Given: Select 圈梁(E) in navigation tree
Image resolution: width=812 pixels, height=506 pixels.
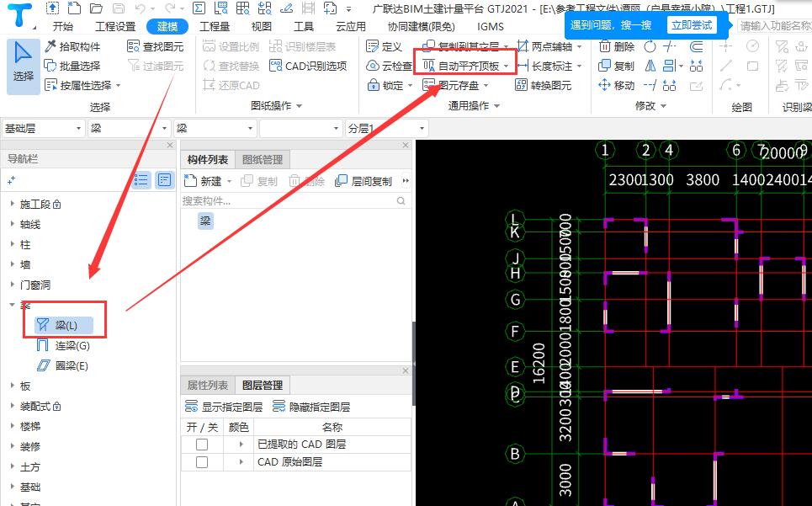Looking at the screenshot, I should tap(62, 365).
